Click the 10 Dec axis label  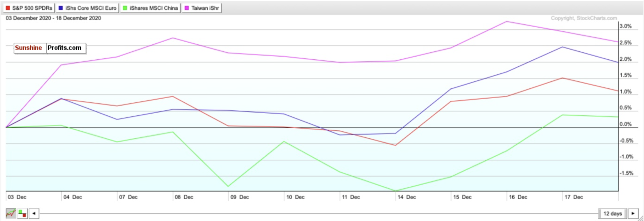click(x=295, y=197)
